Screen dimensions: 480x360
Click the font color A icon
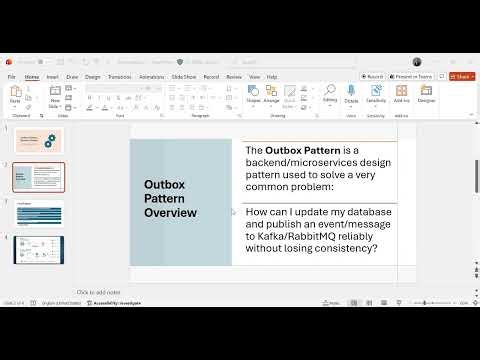tap(105, 107)
